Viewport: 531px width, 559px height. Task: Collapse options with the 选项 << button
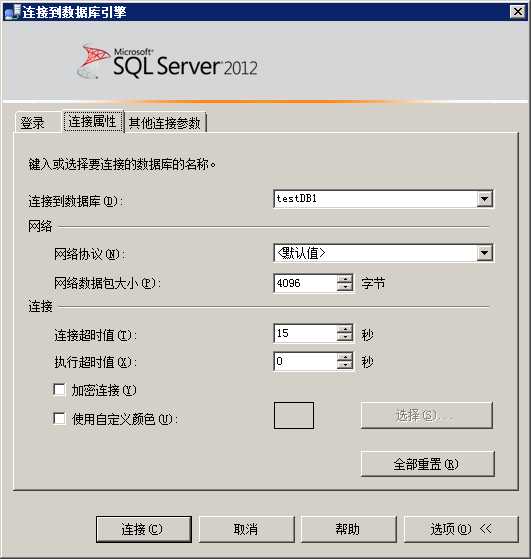click(x=461, y=529)
